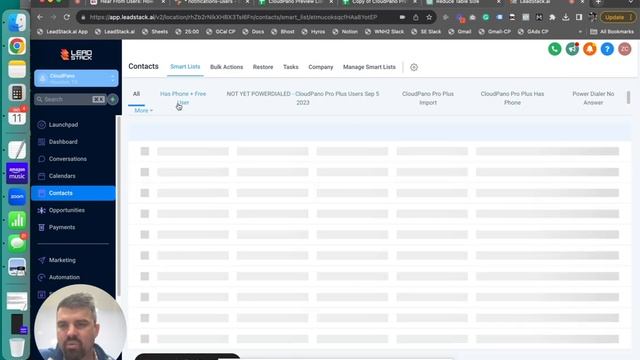Open Finder from the Dock
This screenshot has height=360, width=640.
click(x=17, y=23)
